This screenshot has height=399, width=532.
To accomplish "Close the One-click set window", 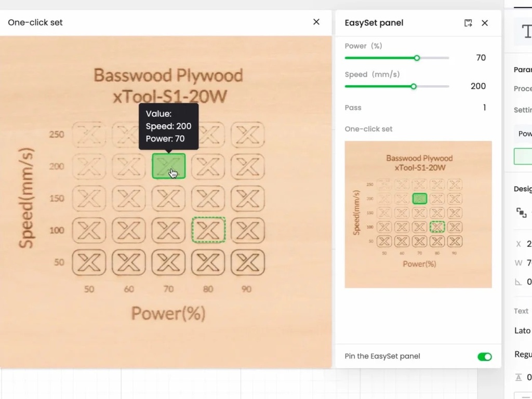I will pos(316,22).
